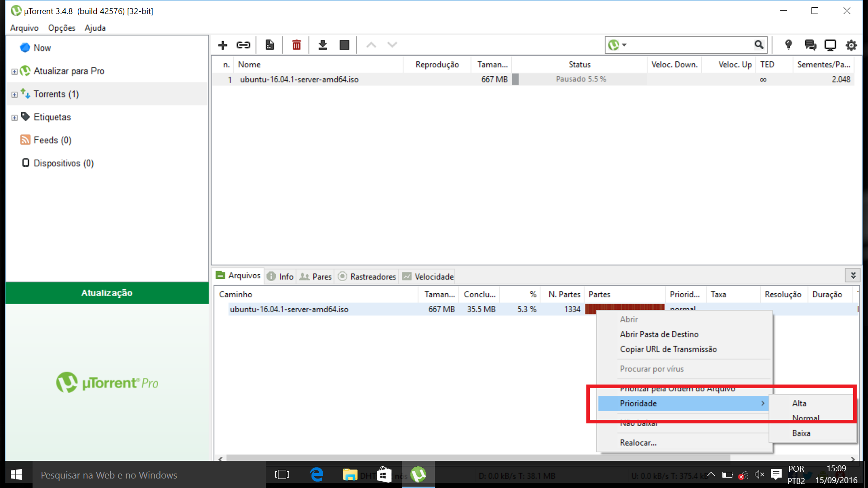Select ubuntu iso file in Arquivos list

pos(289,310)
